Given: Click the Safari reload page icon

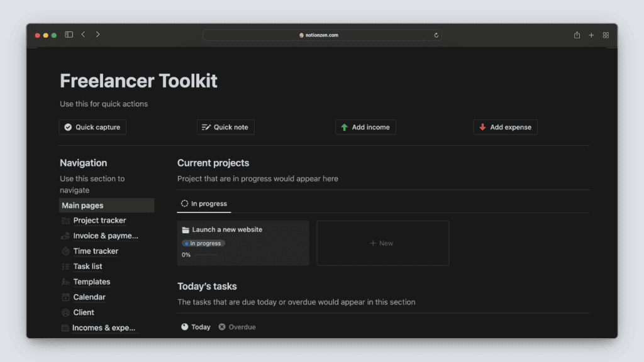Looking at the screenshot, I should (436, 35).
